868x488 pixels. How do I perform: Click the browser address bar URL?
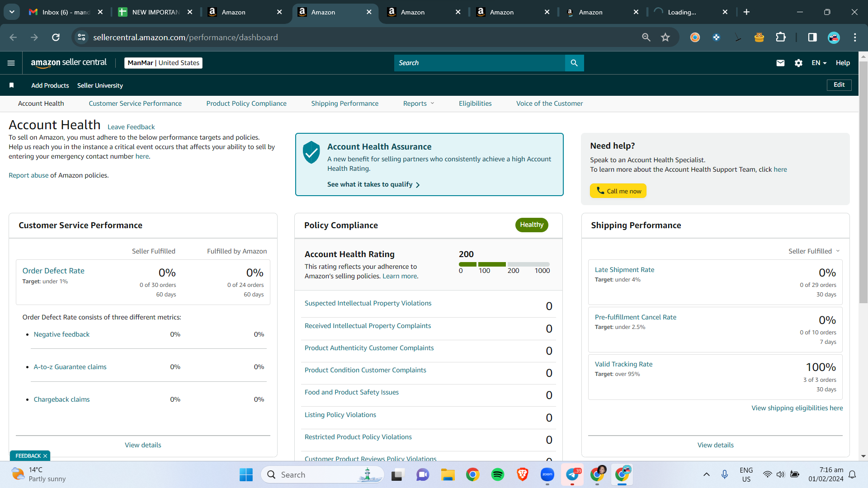coord(185,38)
